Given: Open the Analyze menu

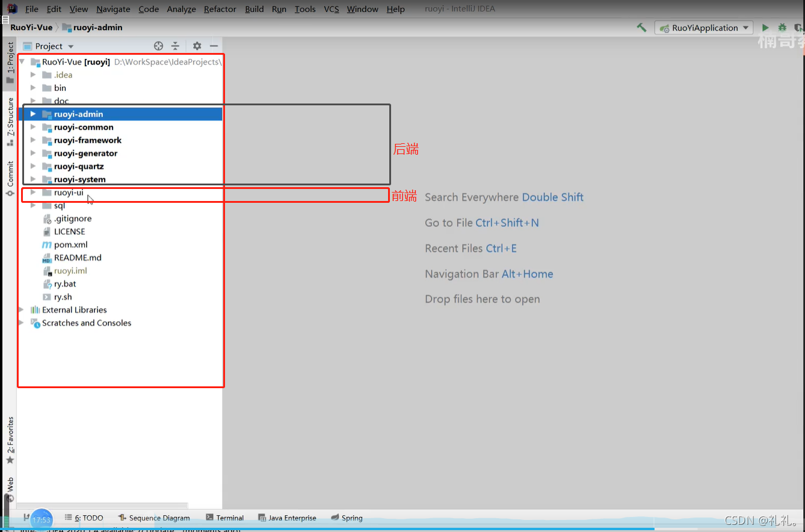Looking at the screenshot, I should point(181,9).
